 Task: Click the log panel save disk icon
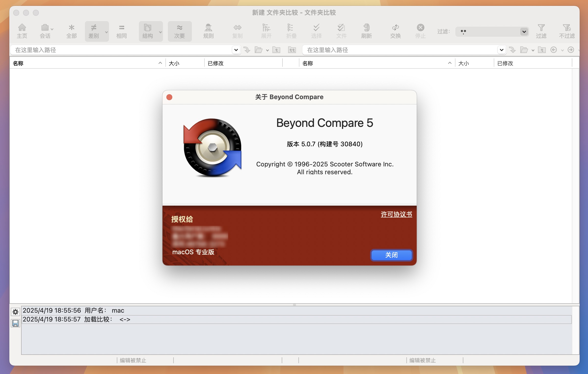point(15,323)
